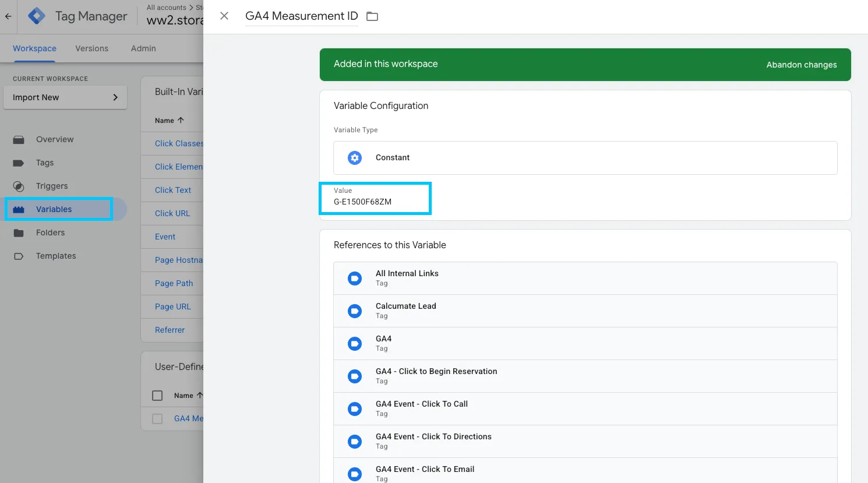The height and width of the screenshot is (483, 868).
Task: Click tag icon for Calcumate Lead
Action: [355, 311]
